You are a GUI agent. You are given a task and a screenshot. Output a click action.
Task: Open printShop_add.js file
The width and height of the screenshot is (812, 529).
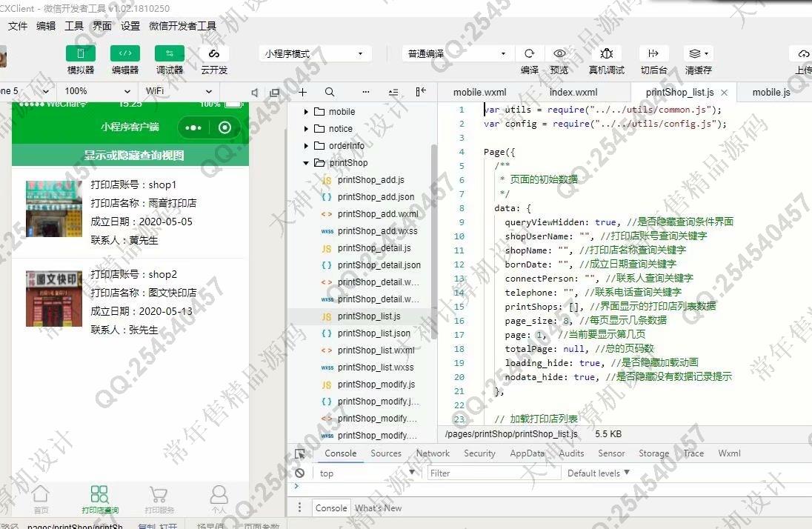point(370,180)
